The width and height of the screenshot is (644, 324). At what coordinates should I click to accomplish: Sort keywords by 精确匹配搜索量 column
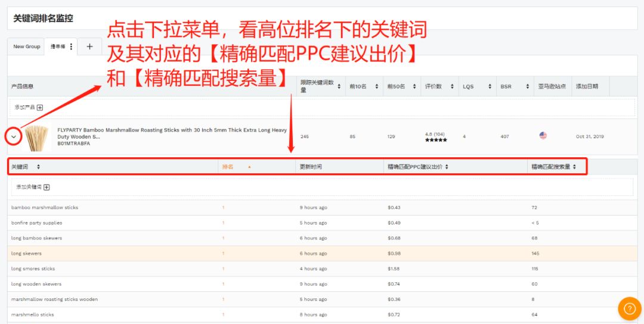[574, 167]
